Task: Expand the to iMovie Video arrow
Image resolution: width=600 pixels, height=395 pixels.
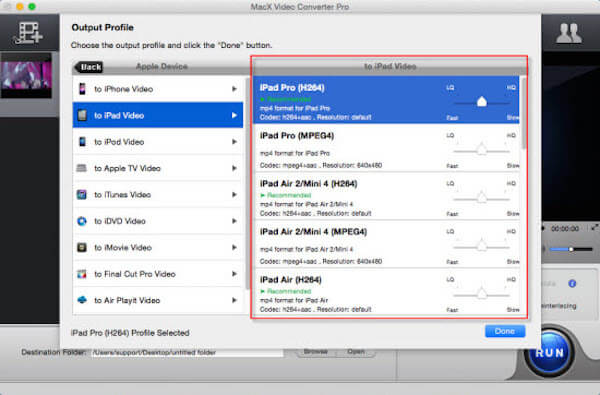Action: pos(234,247)
